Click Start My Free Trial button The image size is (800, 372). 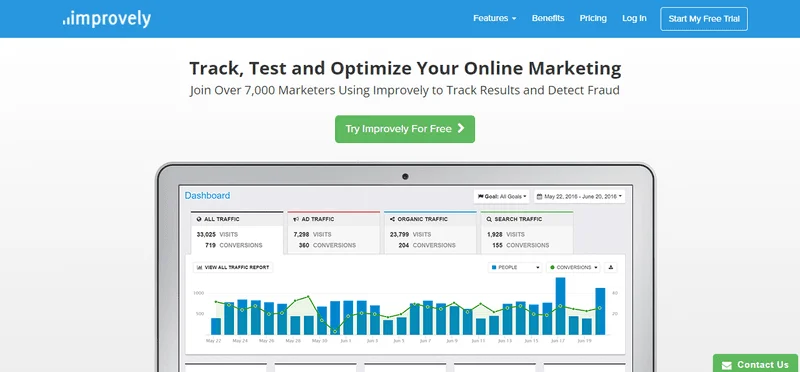coord(704,19)
